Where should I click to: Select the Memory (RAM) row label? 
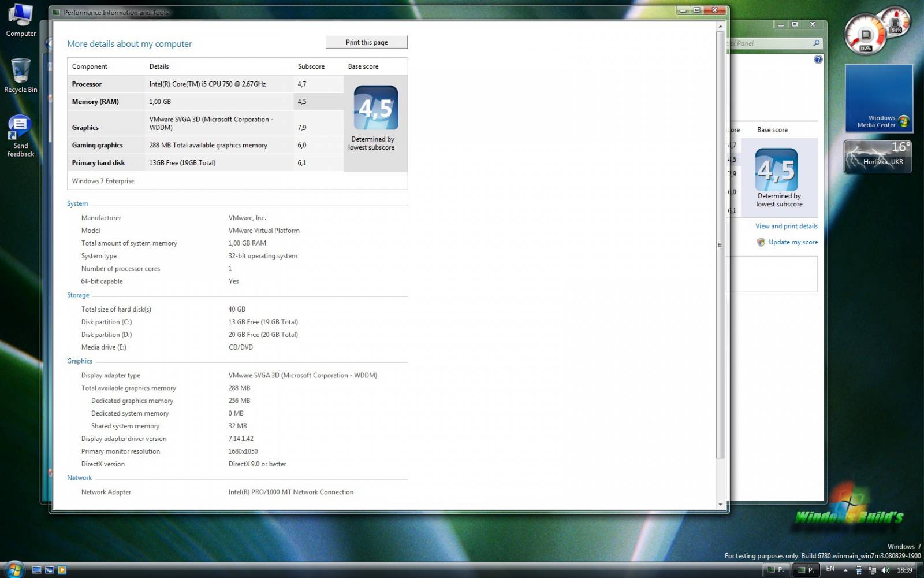[x=95, y=102]
